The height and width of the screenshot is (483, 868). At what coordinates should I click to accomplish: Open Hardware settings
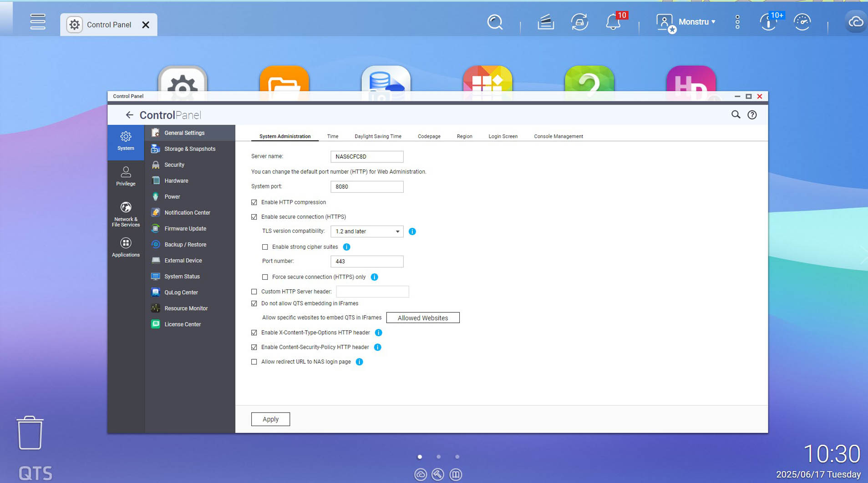190,181
